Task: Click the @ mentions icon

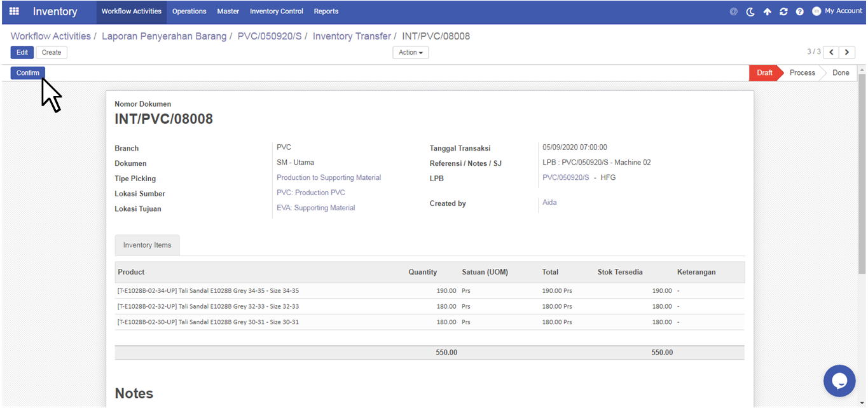Action: pyautogui.click(x=733, y=11)
